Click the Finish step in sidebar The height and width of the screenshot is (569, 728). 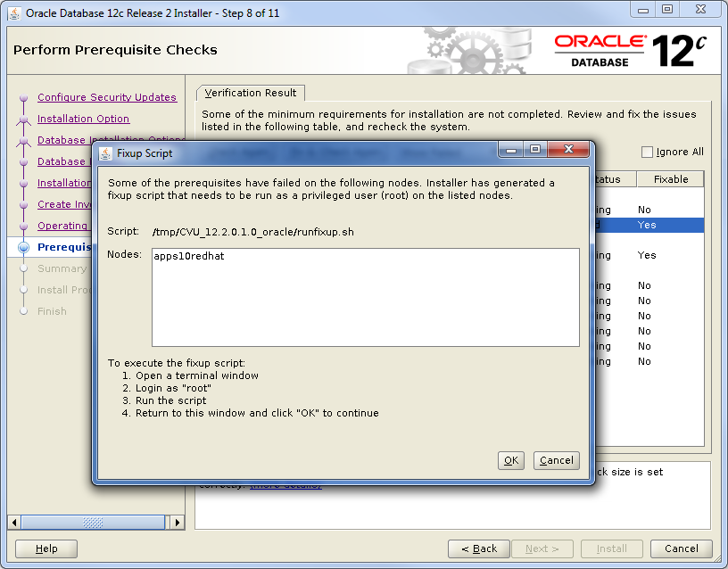point(52,311)
